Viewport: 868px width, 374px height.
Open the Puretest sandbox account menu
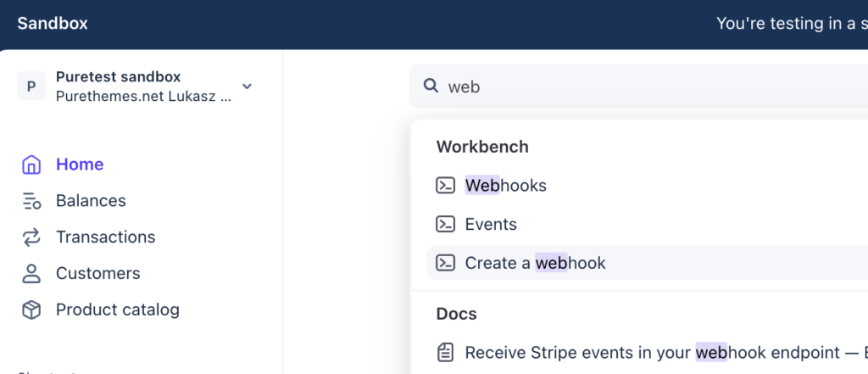(135, 87)
